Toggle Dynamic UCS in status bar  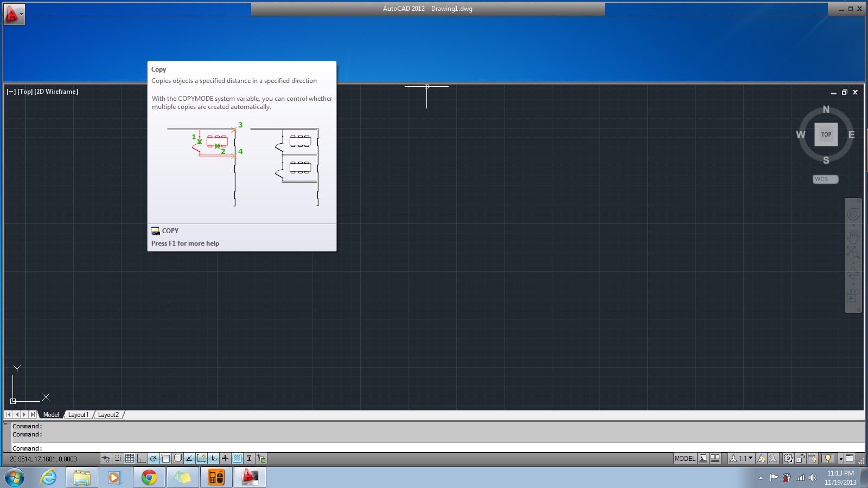201,458
